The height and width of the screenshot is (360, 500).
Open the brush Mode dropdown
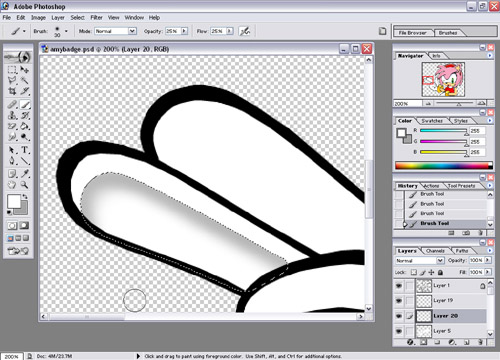(x=132, y=31)
